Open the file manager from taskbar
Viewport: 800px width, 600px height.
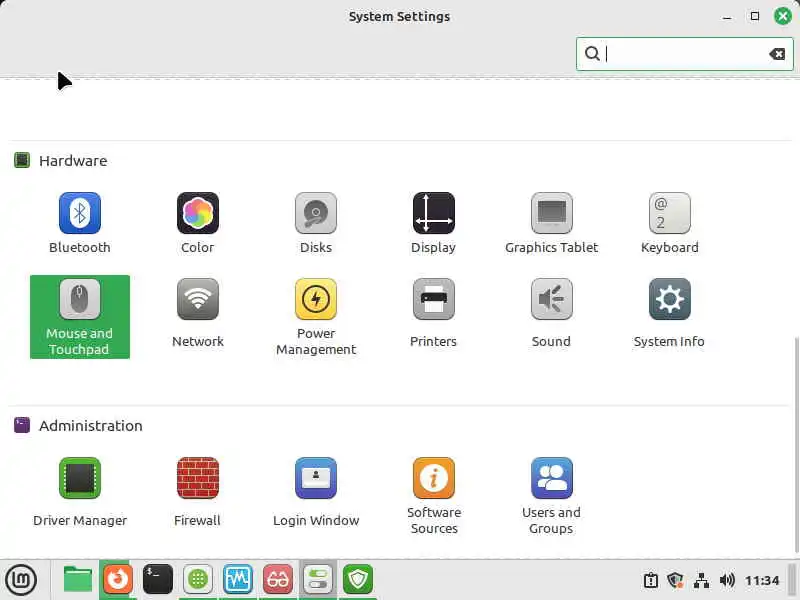[78, 580]
